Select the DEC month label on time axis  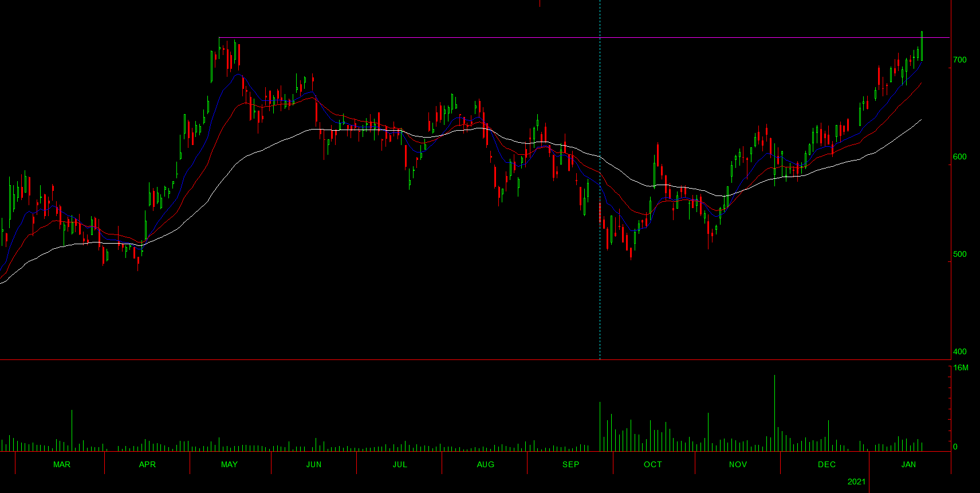coord(826,464)
